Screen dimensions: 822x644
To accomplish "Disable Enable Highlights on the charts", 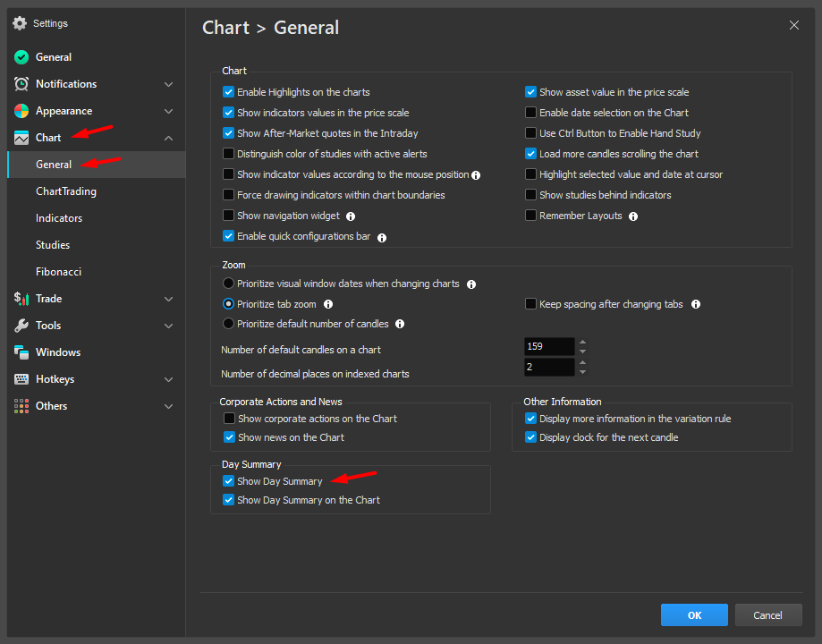I will (x=229, y=92).
